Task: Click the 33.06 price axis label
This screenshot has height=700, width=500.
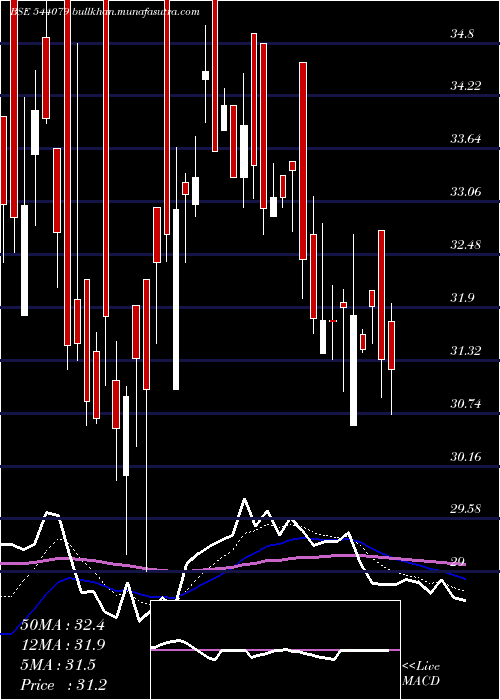Action: point(465,192)
